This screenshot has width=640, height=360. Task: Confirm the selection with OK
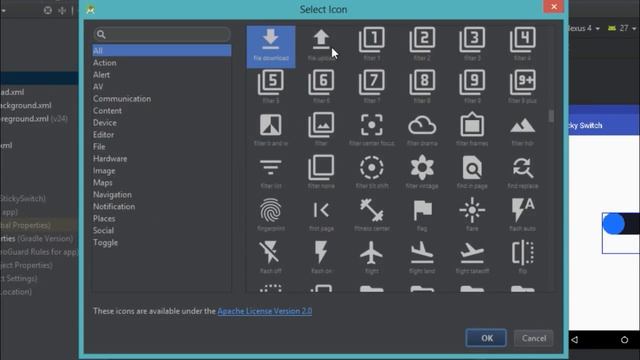(x=486, y=338)
